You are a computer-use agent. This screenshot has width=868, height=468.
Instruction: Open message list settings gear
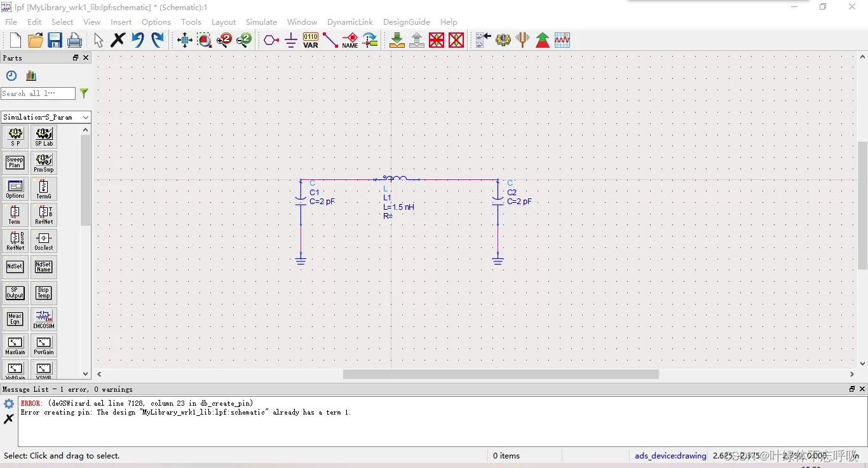click(9, 404)
